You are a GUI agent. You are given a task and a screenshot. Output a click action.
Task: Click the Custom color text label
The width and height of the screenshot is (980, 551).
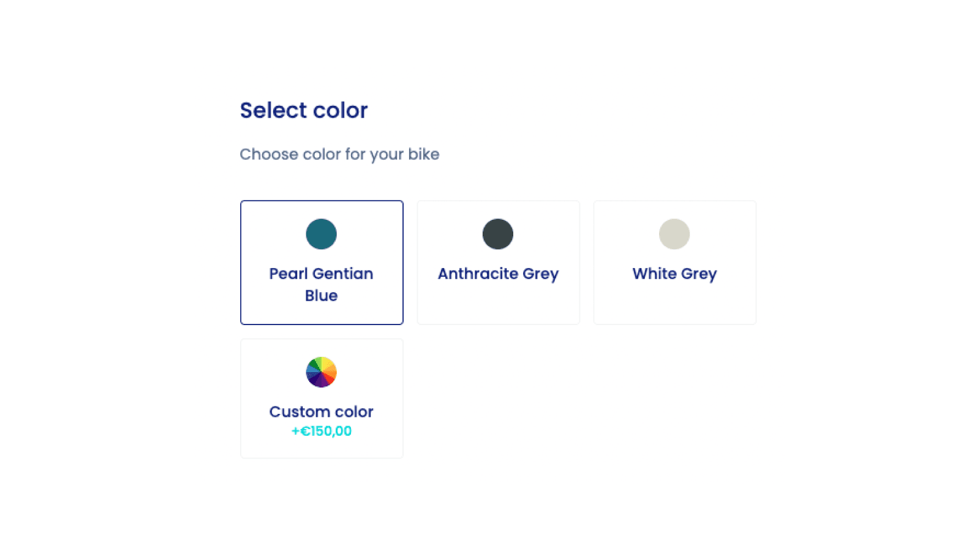322,411
